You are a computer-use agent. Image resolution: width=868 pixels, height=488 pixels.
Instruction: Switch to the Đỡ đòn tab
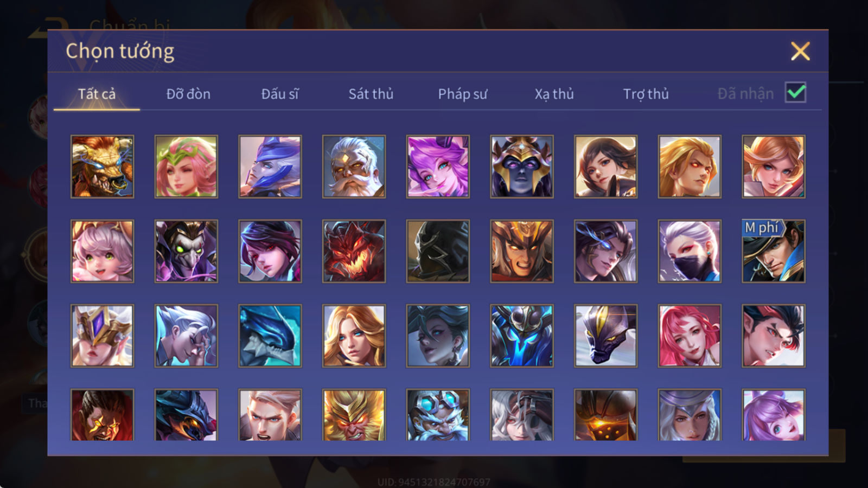[x=188, y=94]
